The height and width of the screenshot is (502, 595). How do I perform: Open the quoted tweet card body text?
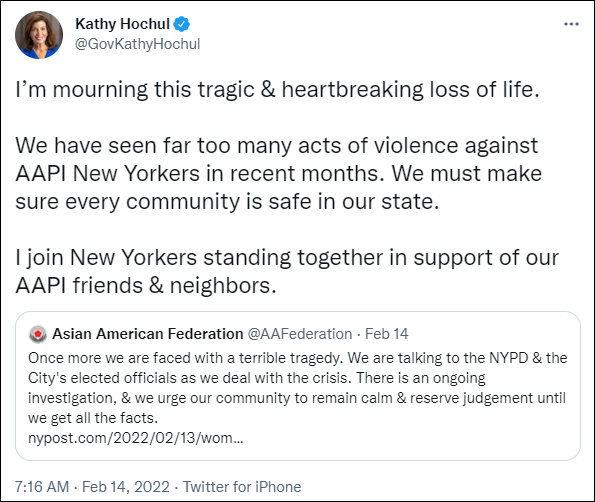tap(298, 398)
